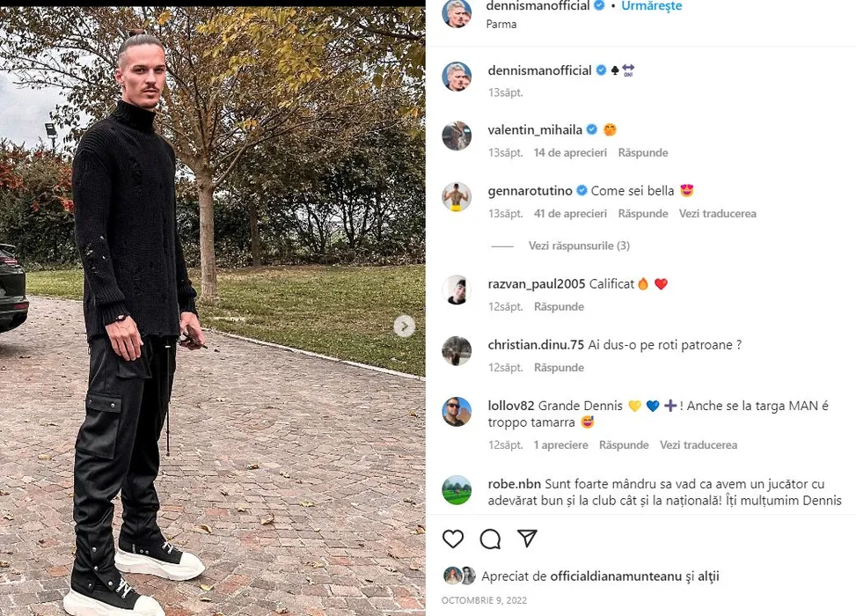Open officialdianamunteanu profile from likes

616,576
